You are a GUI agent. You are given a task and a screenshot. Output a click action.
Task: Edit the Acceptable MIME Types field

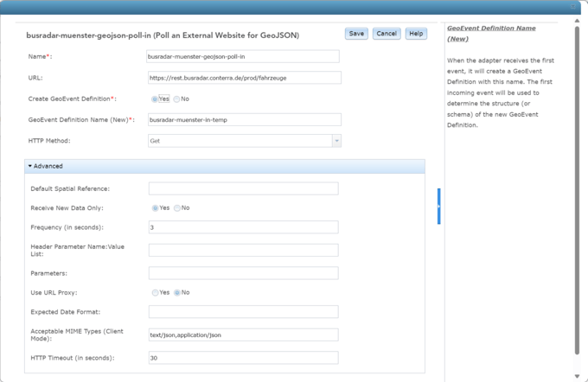(243, 334)
